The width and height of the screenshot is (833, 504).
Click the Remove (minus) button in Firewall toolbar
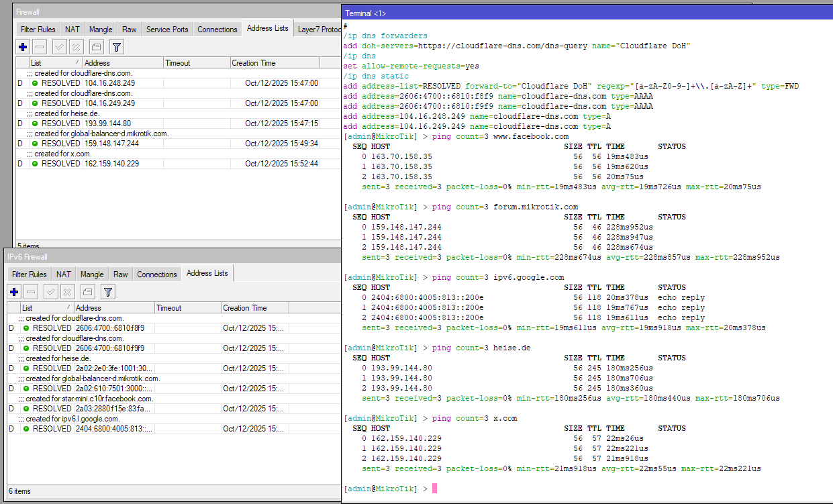(x=40, y=47)
